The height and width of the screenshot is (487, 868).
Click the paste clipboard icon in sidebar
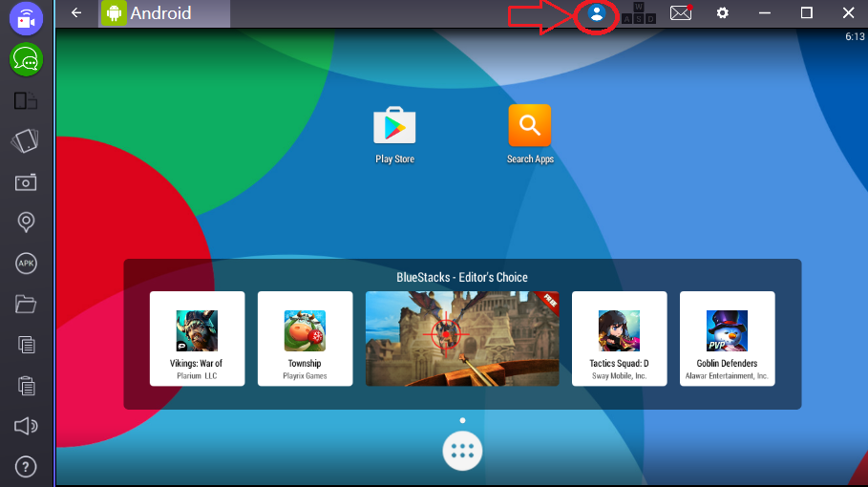point(26,385)
